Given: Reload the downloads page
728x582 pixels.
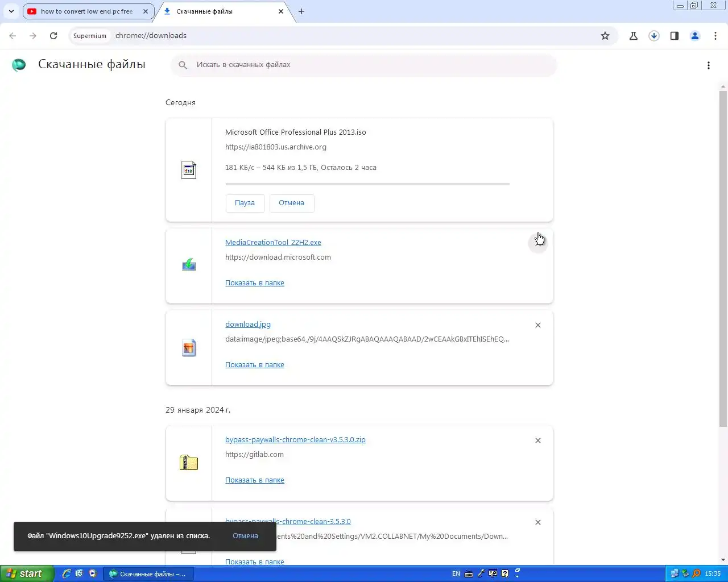Looking at the screenshot, I should (53, 36).
